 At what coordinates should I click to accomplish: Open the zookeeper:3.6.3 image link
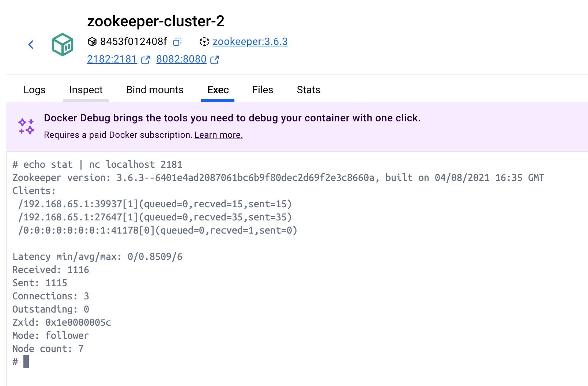(x=250, y=42)
